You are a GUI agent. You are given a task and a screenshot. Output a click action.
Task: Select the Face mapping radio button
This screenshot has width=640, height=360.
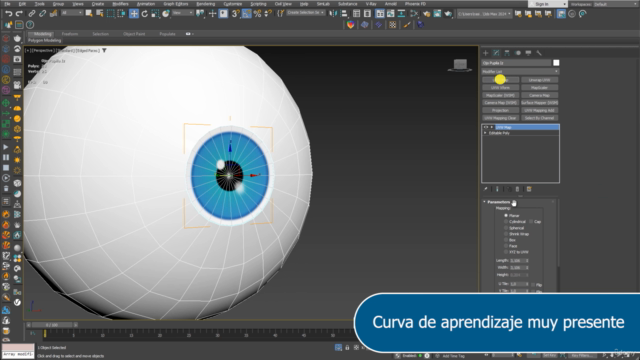(x=506, y=246)
